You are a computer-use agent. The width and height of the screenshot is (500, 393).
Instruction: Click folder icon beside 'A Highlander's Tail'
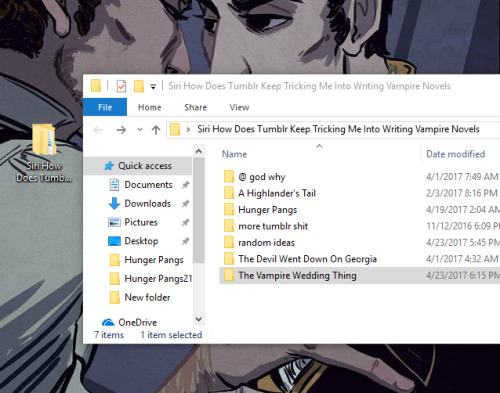[229, 193]
